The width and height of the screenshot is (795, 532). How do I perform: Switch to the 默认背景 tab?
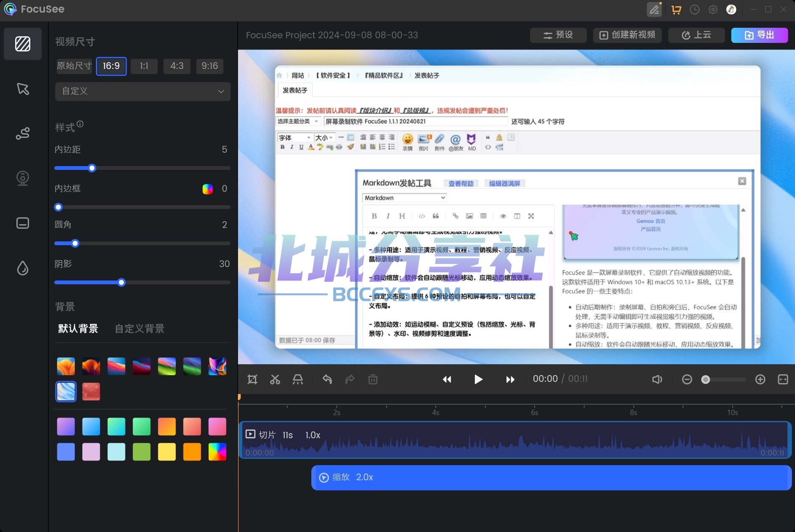point(78,328)
